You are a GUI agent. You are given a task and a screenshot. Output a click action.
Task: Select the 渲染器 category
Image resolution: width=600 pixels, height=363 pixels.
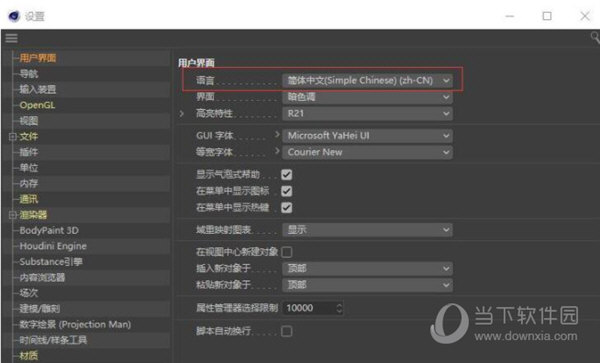pyautogui.click(x=33, y=215)
